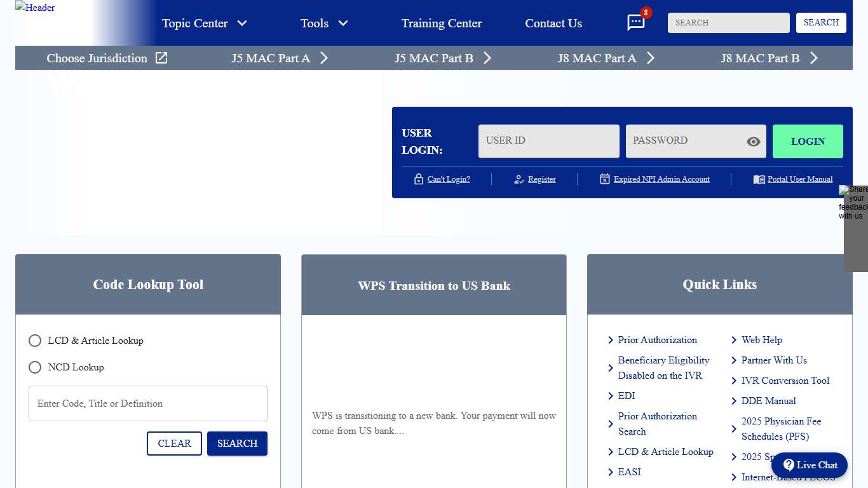This screenshot has height=488, width=868.
Task: Click the lock icon next to Can't Login?
Action: pos(418,179)
